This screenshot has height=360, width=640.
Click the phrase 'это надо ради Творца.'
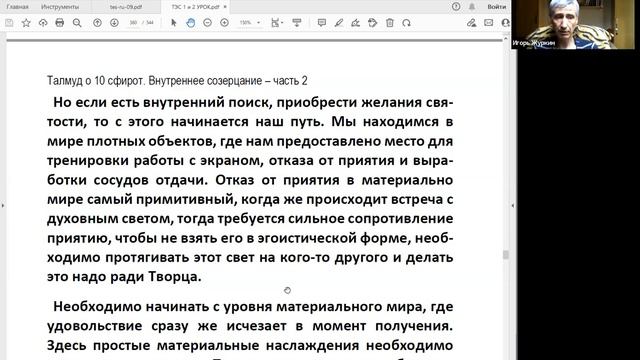pos(124,277)
